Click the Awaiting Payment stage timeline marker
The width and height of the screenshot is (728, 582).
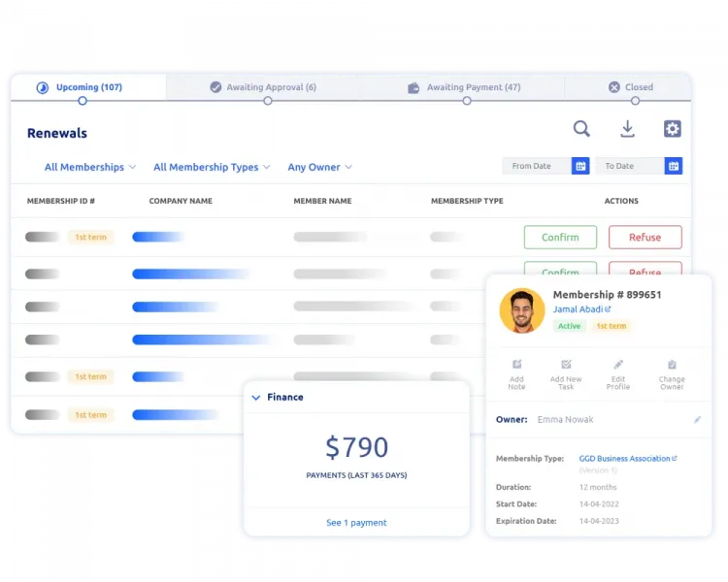tap(467, 101)
